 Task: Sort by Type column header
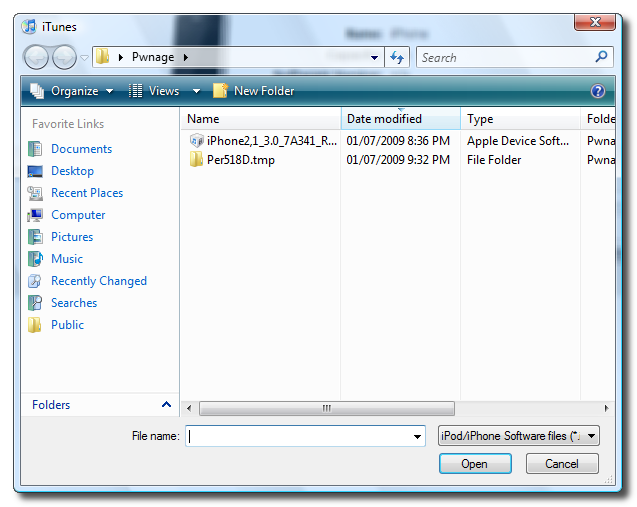point(520,119)
